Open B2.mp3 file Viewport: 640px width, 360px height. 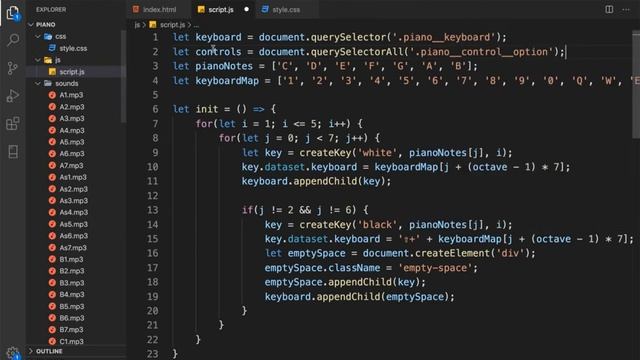pos(71,271)
